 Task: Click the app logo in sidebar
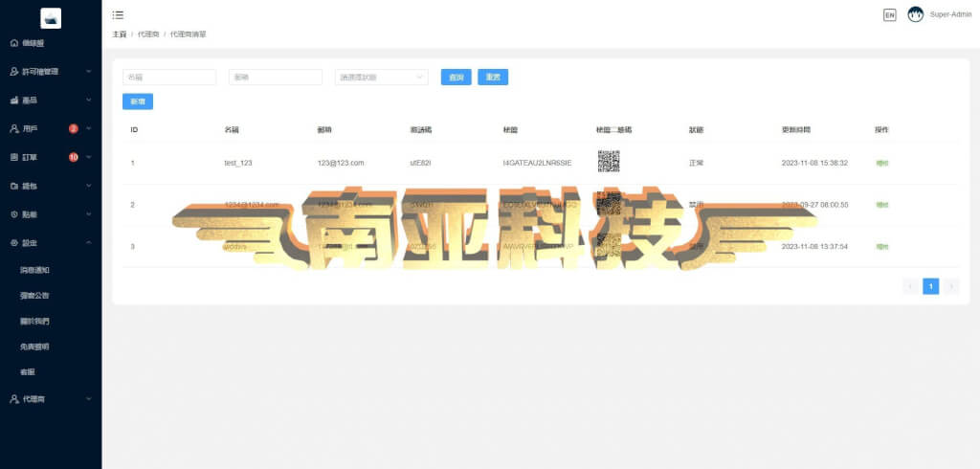[51, 18]
